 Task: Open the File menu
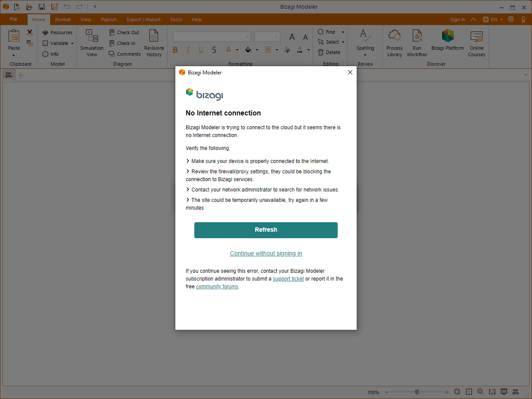pyautogui.click(x=13, y=19)
